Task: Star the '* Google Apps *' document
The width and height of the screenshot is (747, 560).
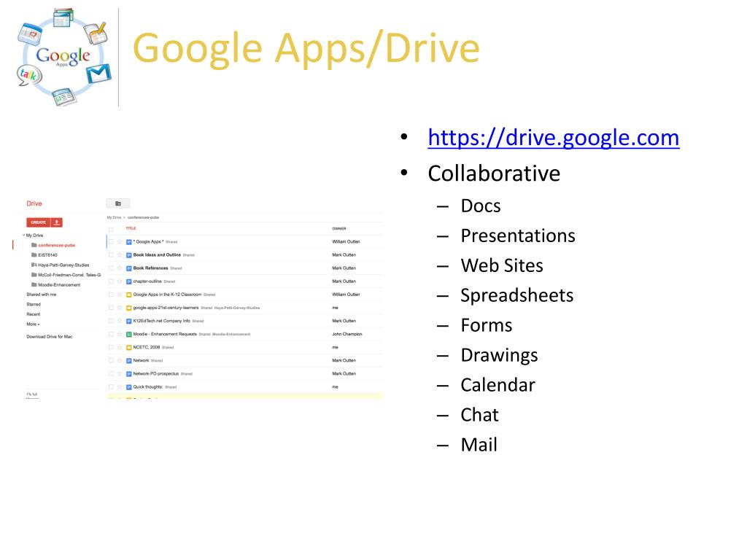Action: [120, 242]
